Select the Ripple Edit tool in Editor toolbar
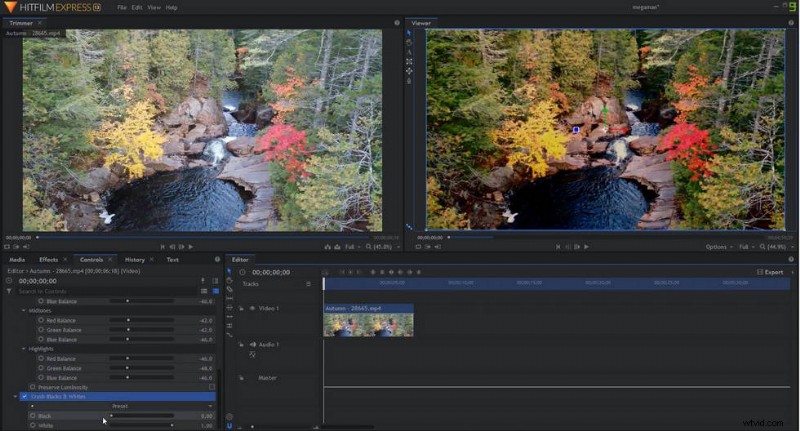Screen dimensions: 800x431 click(x=229, y=317)
